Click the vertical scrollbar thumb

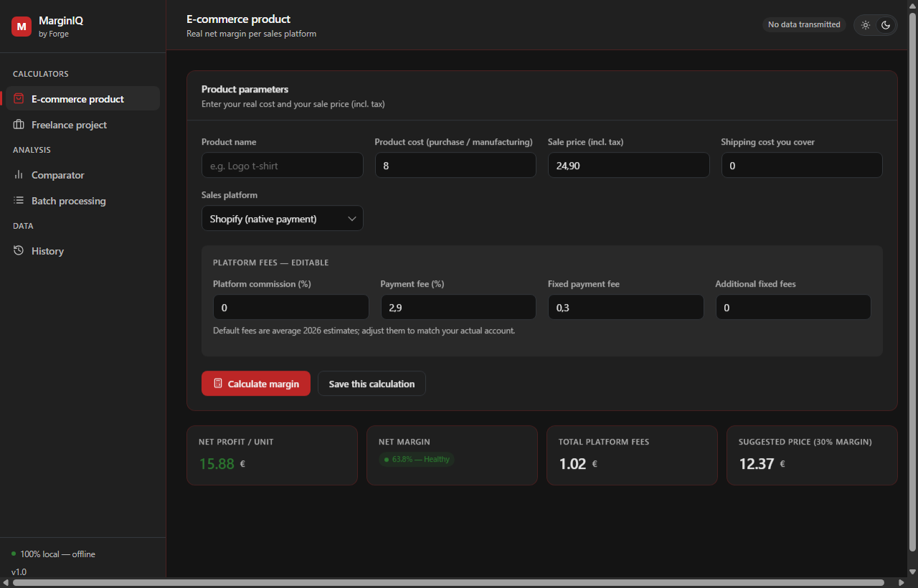tap(913, 282)
